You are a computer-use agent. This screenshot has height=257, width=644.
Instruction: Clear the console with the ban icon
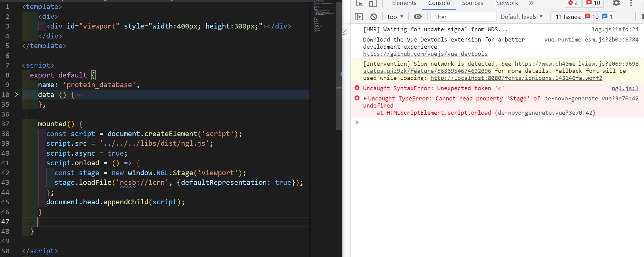coord(374,17)
